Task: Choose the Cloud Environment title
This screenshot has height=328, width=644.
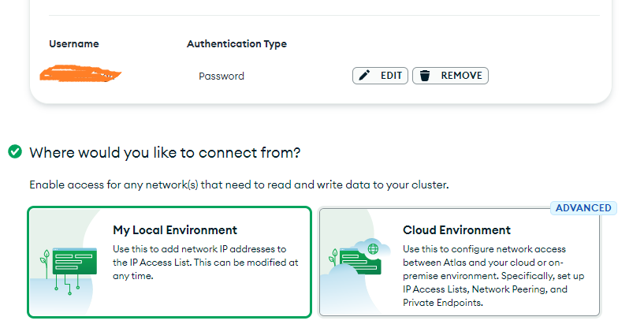Action: [x=456, y=230]
